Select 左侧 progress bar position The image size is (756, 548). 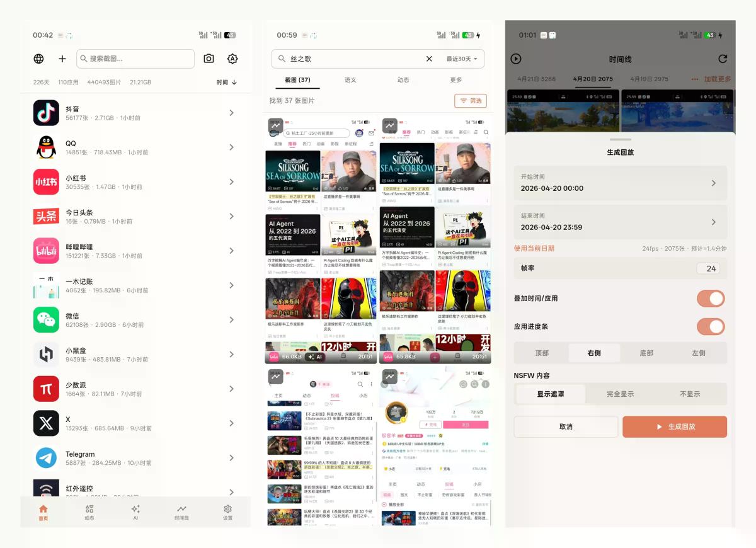pyautogui.click(x=699, y=353)
